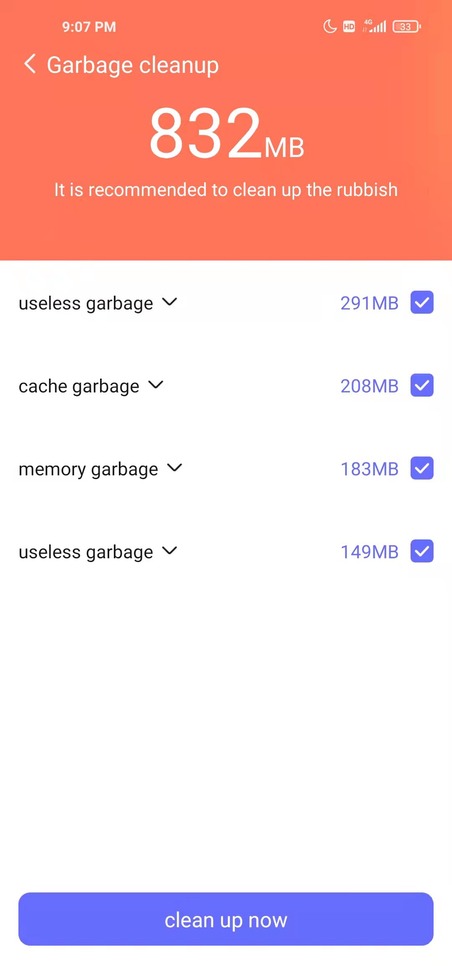Tap the HD status icon
452x980 pixels.
(x=349, y=27)
